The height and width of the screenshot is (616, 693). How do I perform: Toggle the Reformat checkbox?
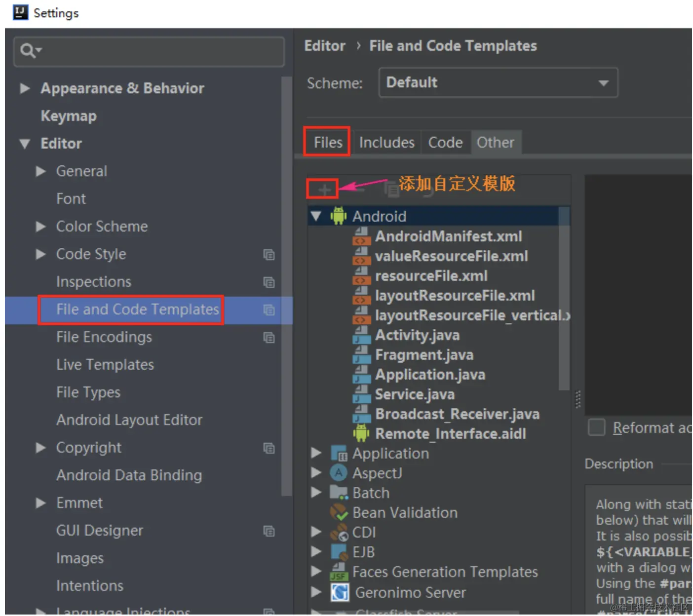pos(597,427)
